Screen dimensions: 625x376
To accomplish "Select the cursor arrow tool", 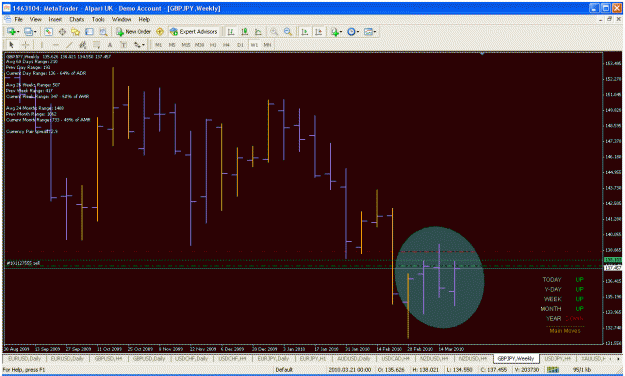I will (x=11, y=45).
